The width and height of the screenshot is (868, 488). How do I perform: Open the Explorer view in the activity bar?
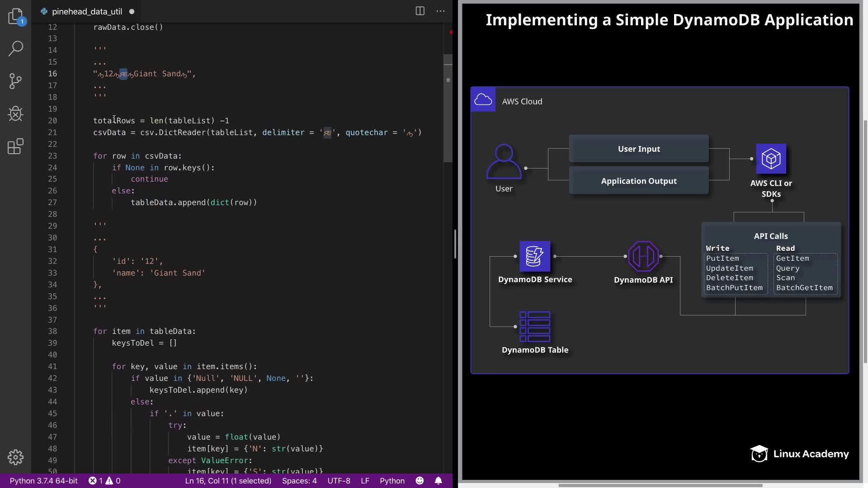(x=15, y=16)
